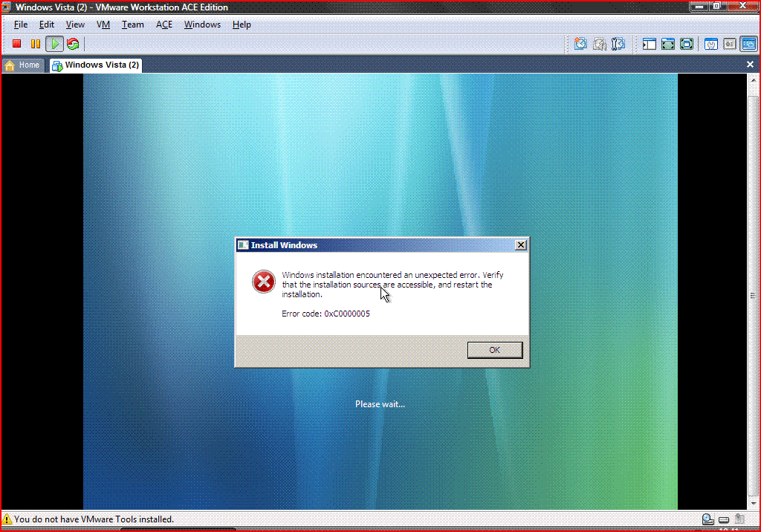Click the 'Please wait...' text
Image resolution: width=761 pixels, height=532 pixels.
pyautogui.click(x=380, y=404)
